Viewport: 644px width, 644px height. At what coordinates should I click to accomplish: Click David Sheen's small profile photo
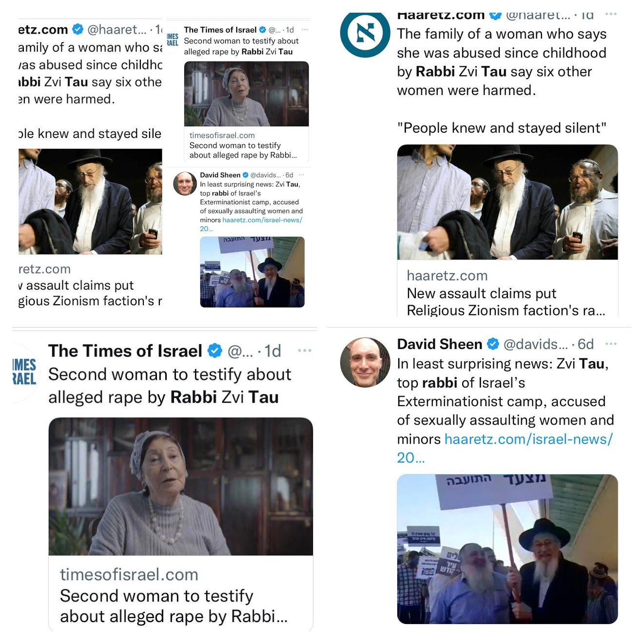click(185, 184)
